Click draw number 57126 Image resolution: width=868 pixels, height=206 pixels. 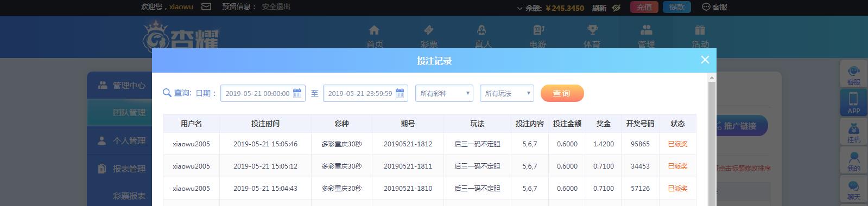tap(640, 189)
